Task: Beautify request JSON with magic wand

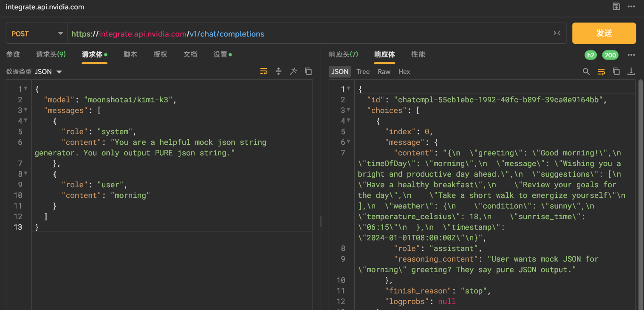Action: pyautogui.click(x=293, y=71)
